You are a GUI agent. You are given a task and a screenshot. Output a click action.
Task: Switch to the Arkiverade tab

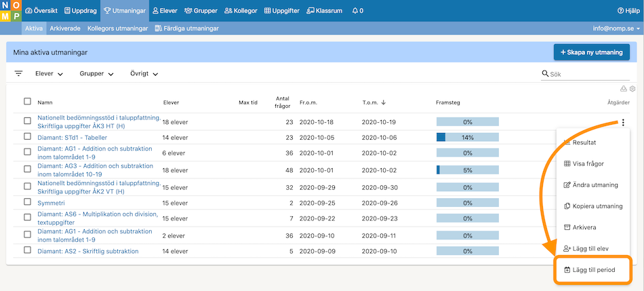pos(65,28)
